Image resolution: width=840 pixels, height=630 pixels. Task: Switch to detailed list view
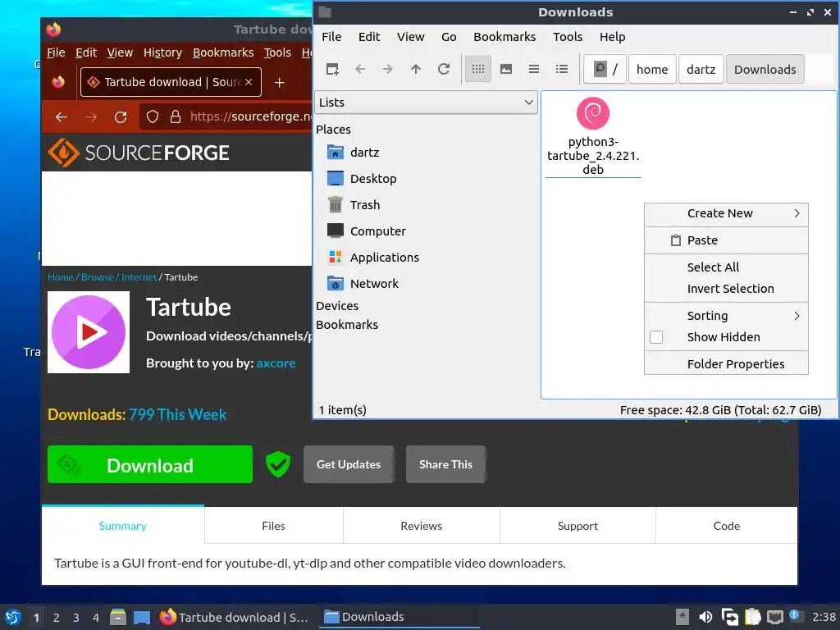point(561,69)
